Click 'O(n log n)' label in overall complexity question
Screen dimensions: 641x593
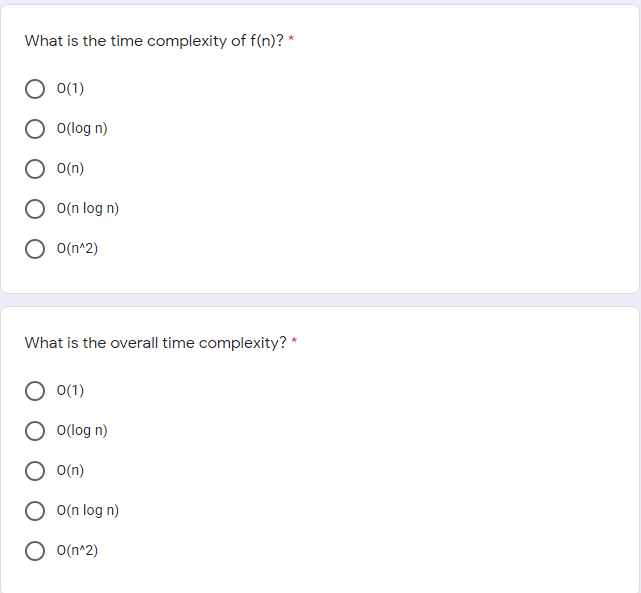pos(88,511)
